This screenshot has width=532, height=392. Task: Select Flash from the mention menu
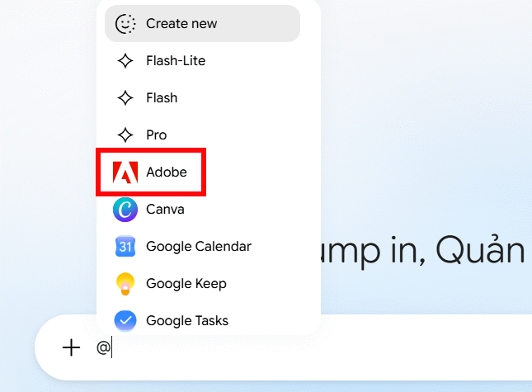tap(202, 97)
